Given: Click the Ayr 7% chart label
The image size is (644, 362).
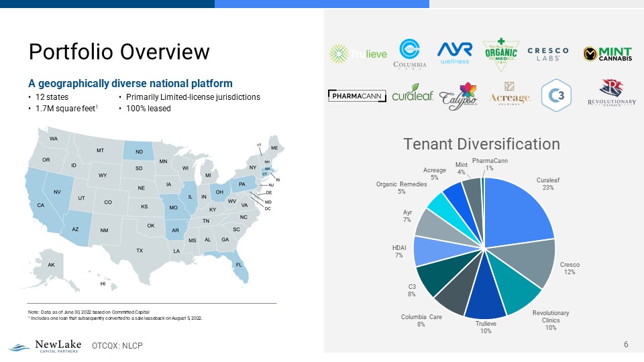Looking at the screenshot, I should tap(407, 216).
